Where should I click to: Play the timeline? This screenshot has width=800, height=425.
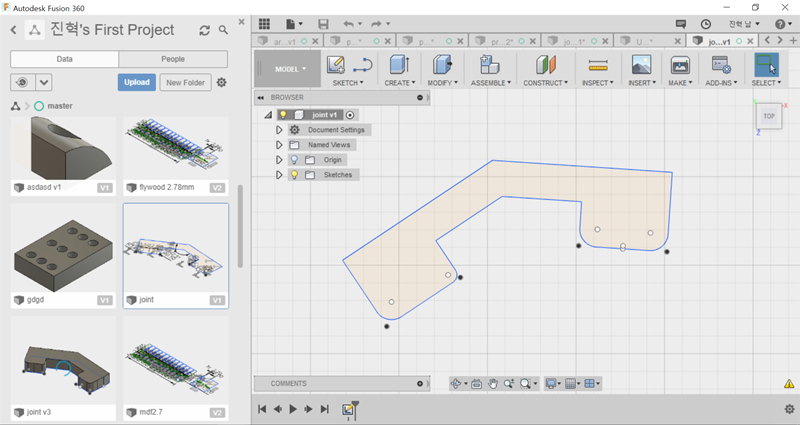click(293, 409)
